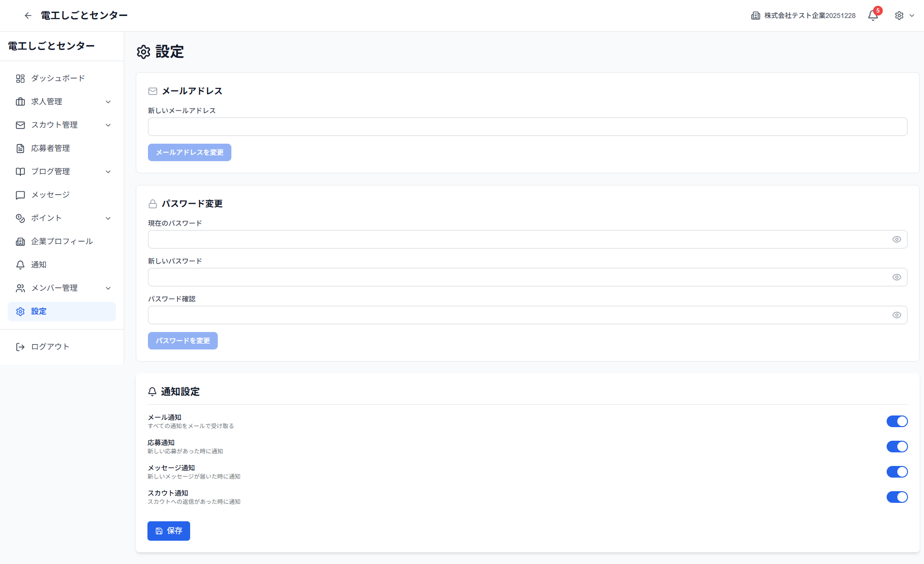
Task: Expand the スカウト管理 chevron
Action: pos(108,125)
